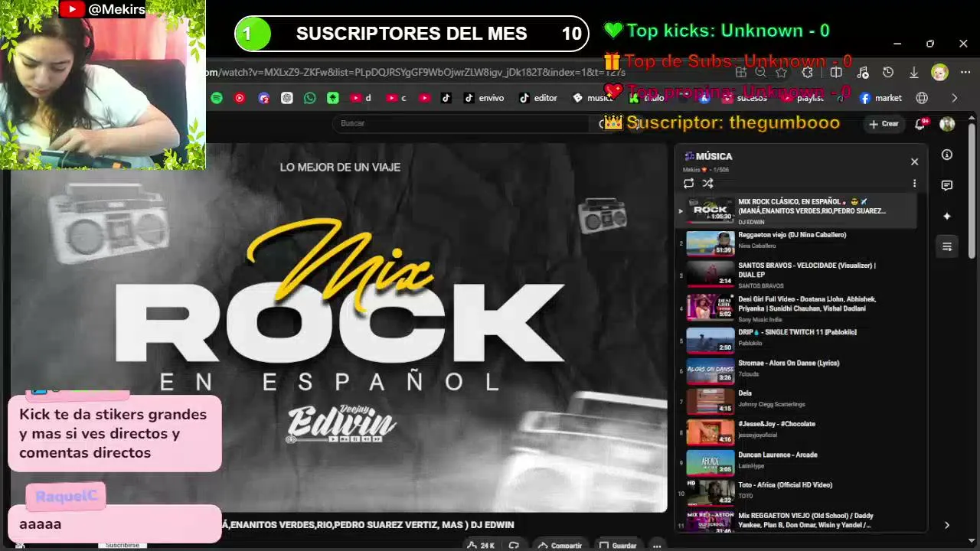Open the sparkle AI side panel icon

[947, 216]
